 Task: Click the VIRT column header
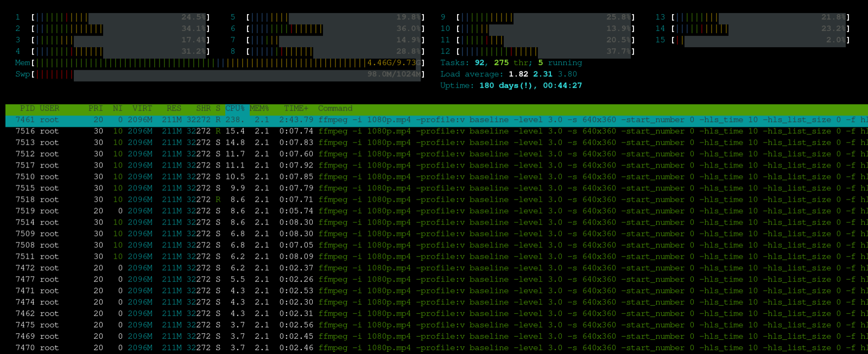tap(142, 108)
